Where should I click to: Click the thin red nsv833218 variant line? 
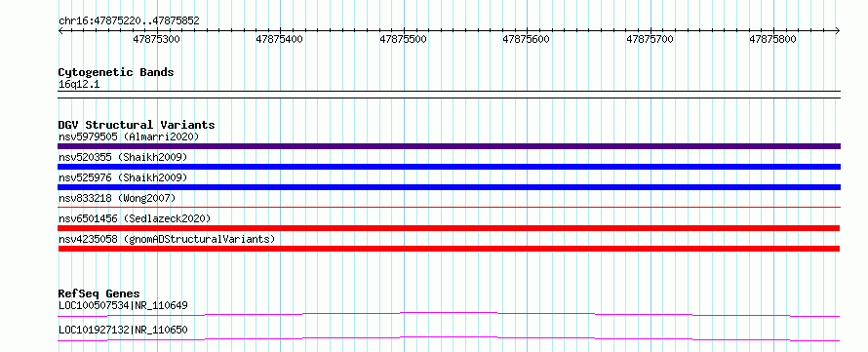click(x=449, y=208)
